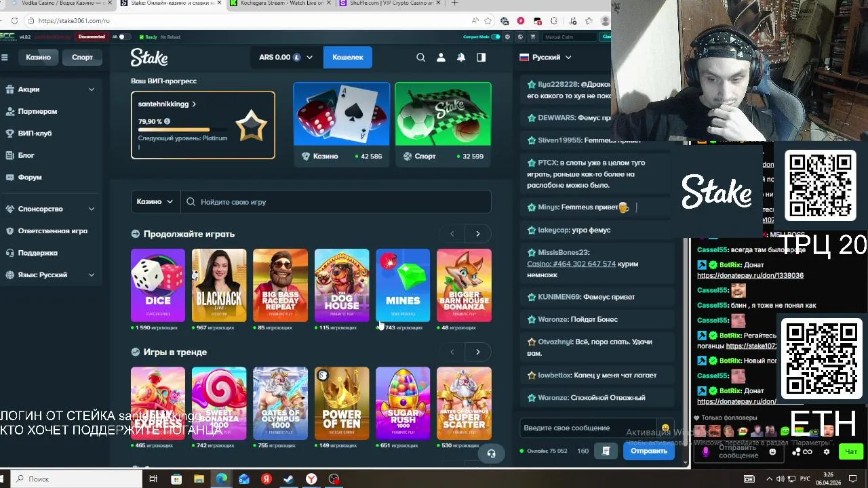The width and height of the screenshot is (868, 488).
Task: Open Power of Ten game thumbnail
Action: click(342, 403)
